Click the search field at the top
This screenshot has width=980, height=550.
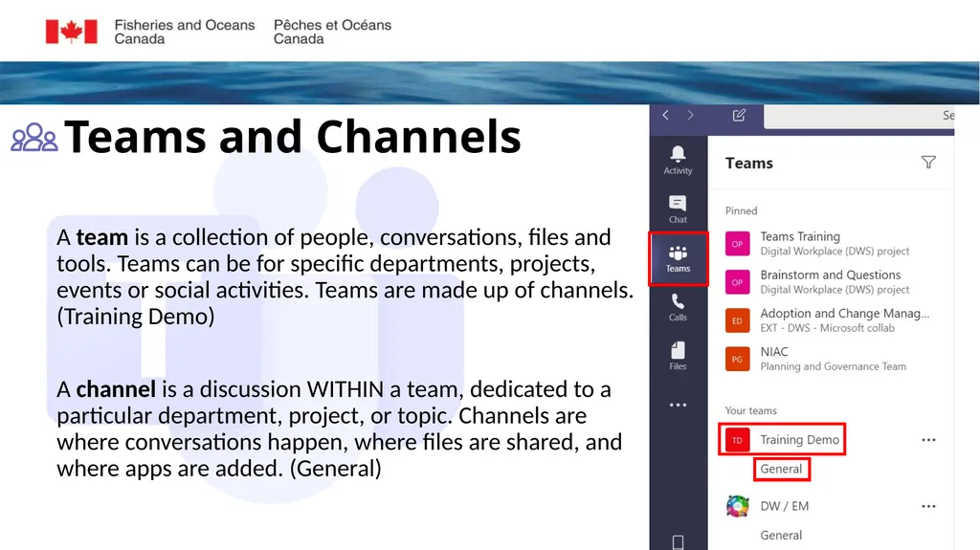tap(858, 117)
